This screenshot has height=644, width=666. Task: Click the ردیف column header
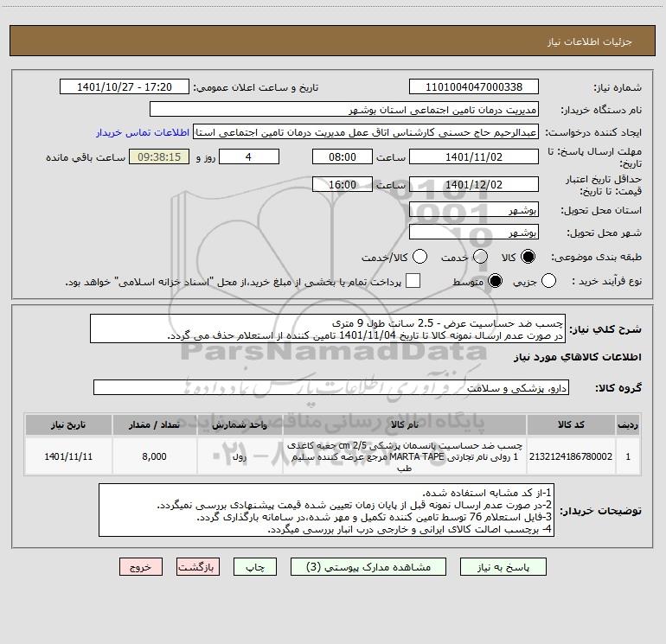628,425
